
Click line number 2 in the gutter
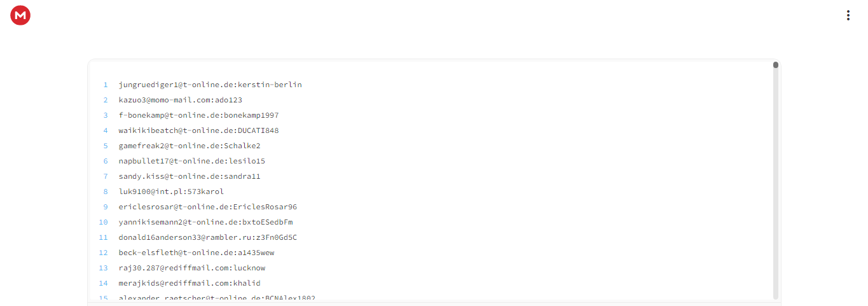(106, 100)
